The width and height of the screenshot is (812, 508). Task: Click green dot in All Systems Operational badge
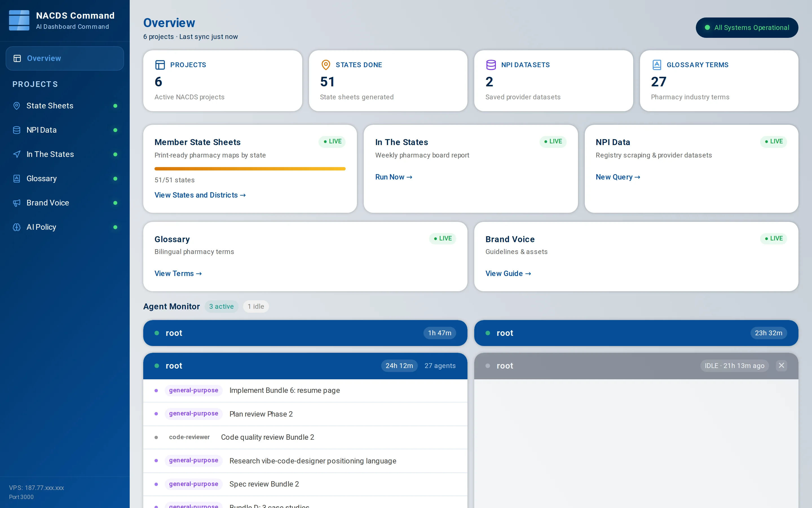pyautogui.click(x=707, y=28)
